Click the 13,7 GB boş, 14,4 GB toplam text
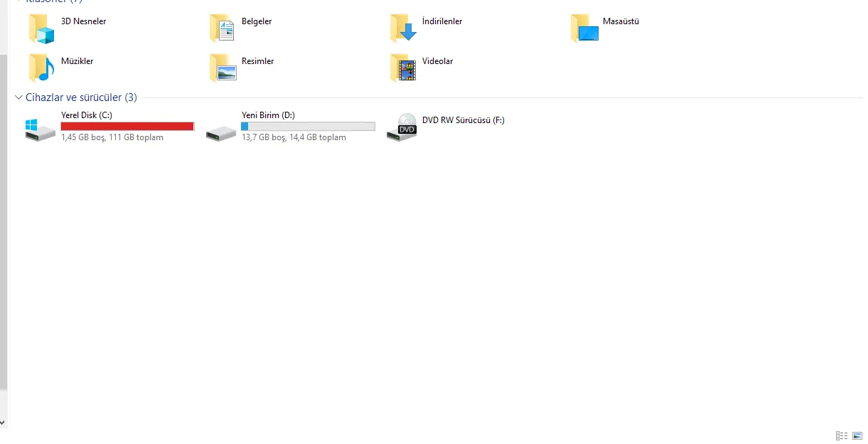Viewport: 868px width, 444px height. [294, 137]
